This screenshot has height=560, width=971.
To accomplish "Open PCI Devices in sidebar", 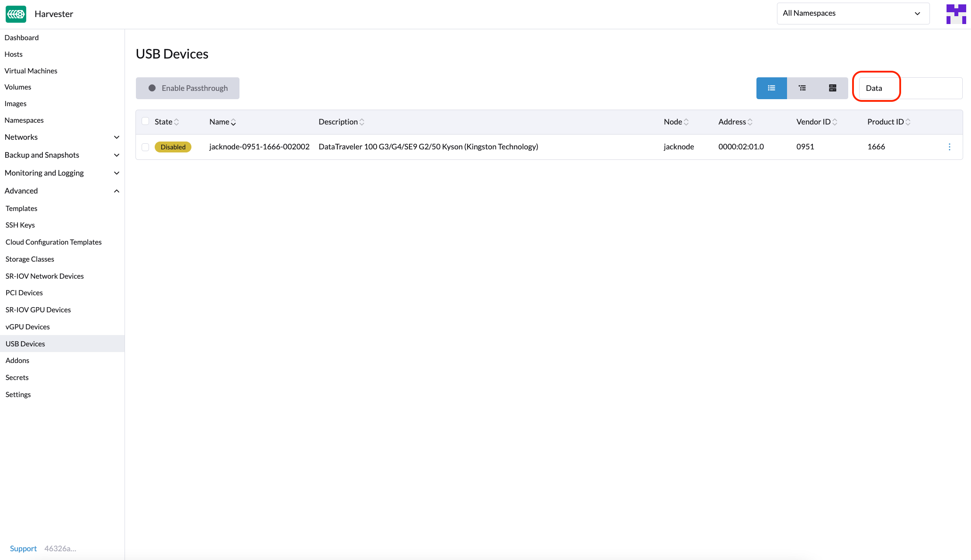I will point(24,293).
